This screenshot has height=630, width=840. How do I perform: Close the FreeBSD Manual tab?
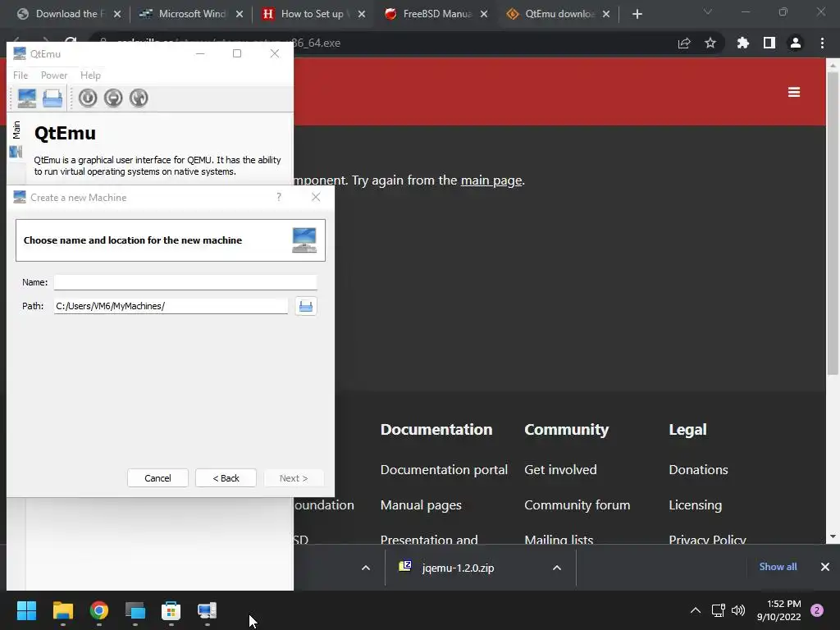point(484,14)
